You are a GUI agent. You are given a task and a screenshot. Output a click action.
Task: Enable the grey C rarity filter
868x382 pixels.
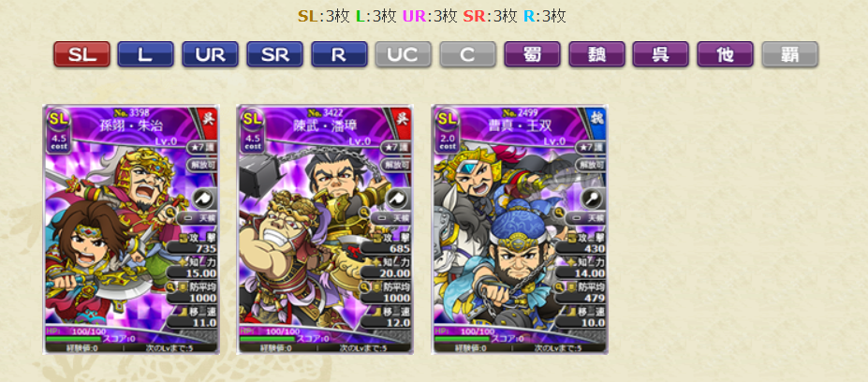[x=468, y=54]
